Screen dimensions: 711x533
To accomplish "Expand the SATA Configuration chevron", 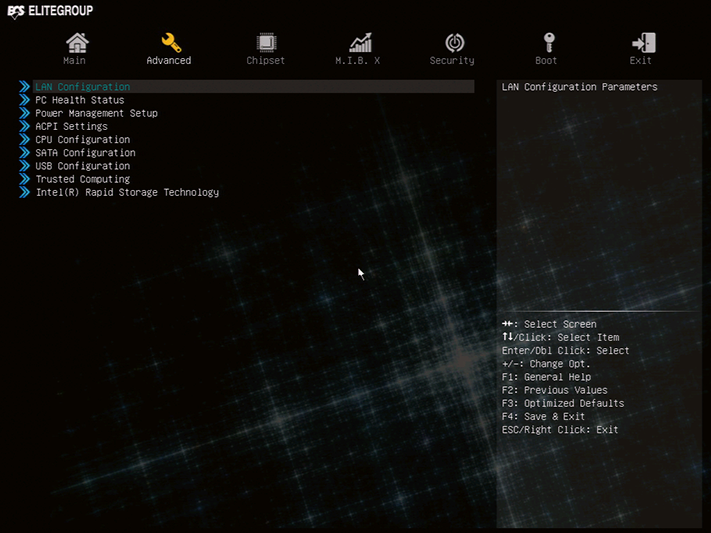I will pos(24,152).
